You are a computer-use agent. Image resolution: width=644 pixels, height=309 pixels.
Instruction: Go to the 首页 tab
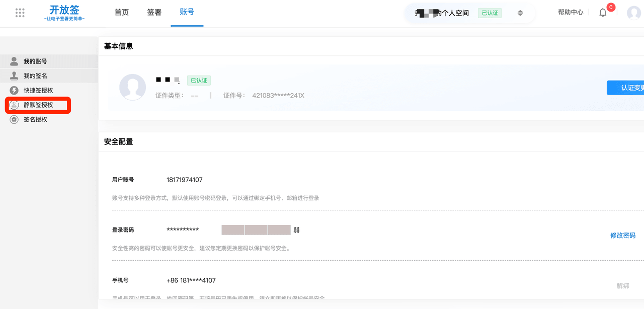[x=122, y=13]
